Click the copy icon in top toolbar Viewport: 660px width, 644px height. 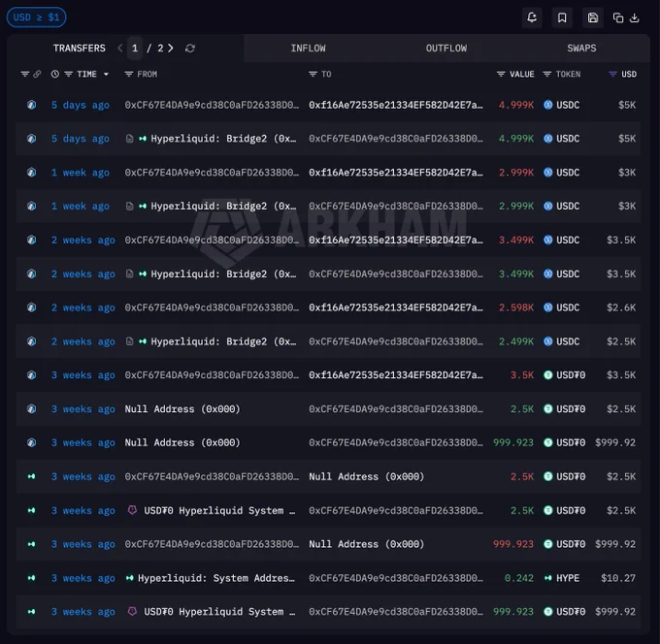pyautogui.click(x=618, y=17)
